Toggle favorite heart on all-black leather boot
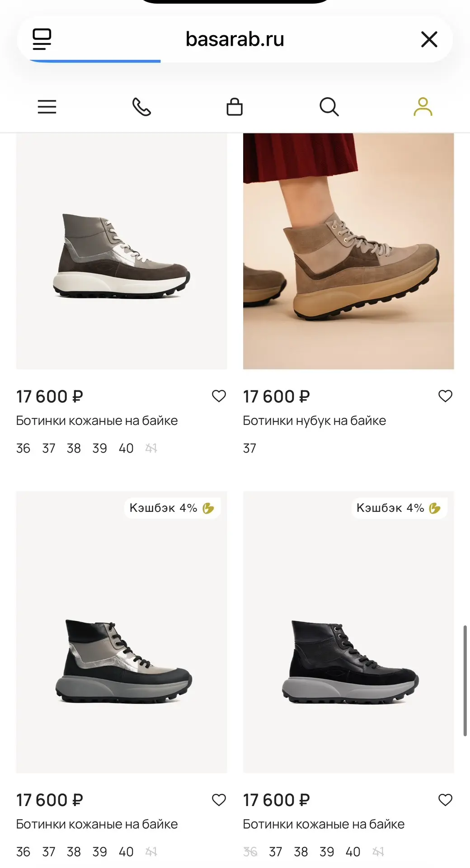Screen dimensions: 470x868 (446, 800)
